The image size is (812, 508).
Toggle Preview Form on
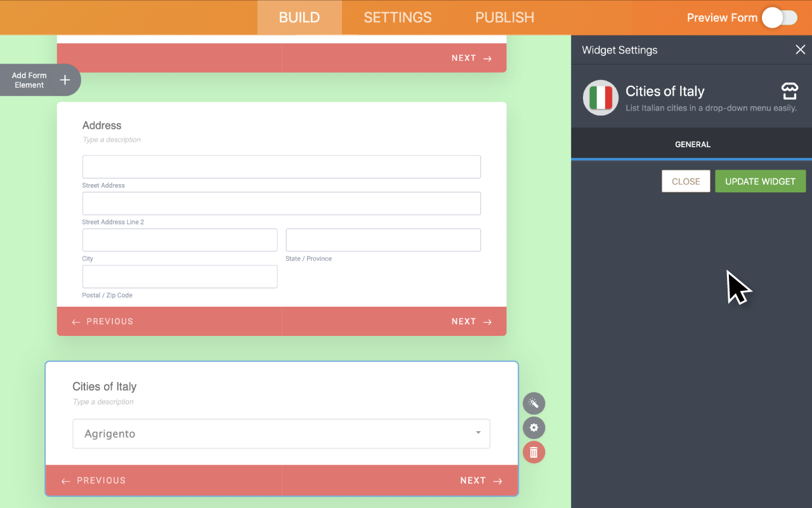(x=780, y=18)
